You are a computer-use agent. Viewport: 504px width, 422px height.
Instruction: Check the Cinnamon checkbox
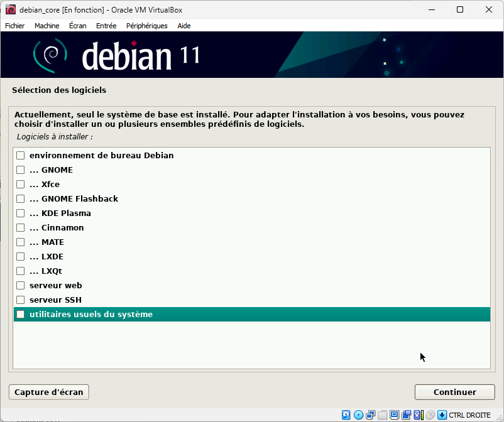20,228
